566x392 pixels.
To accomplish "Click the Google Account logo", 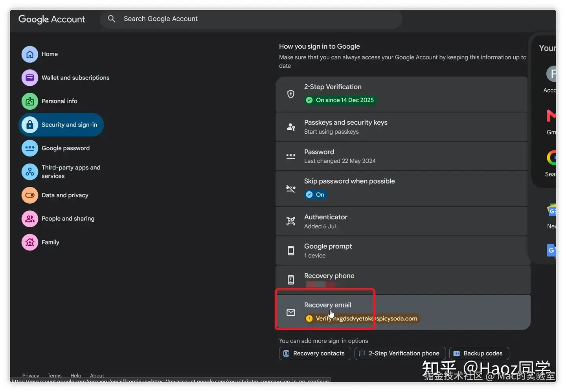I will 51,19.
